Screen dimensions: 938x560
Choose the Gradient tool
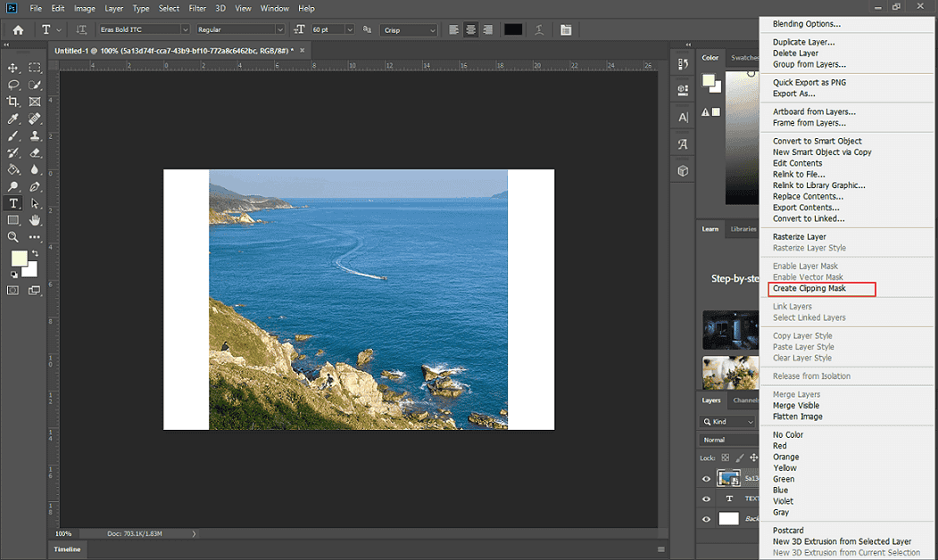point(12,169)
